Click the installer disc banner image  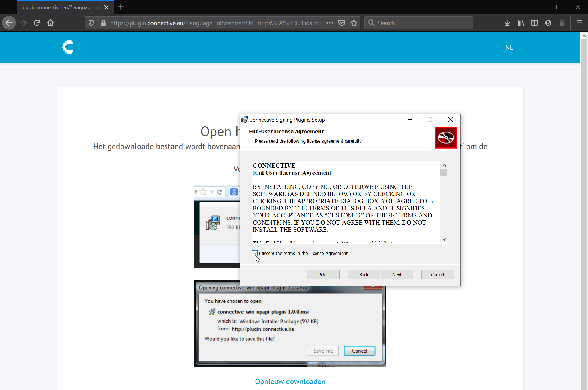click(x=446, y=138)
